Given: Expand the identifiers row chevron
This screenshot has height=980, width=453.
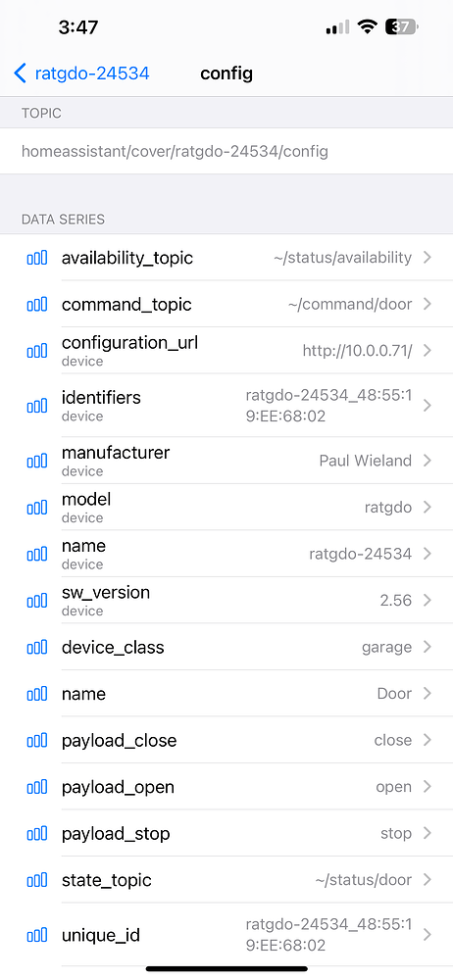Looking at the screenshot, I should point(428,406).
